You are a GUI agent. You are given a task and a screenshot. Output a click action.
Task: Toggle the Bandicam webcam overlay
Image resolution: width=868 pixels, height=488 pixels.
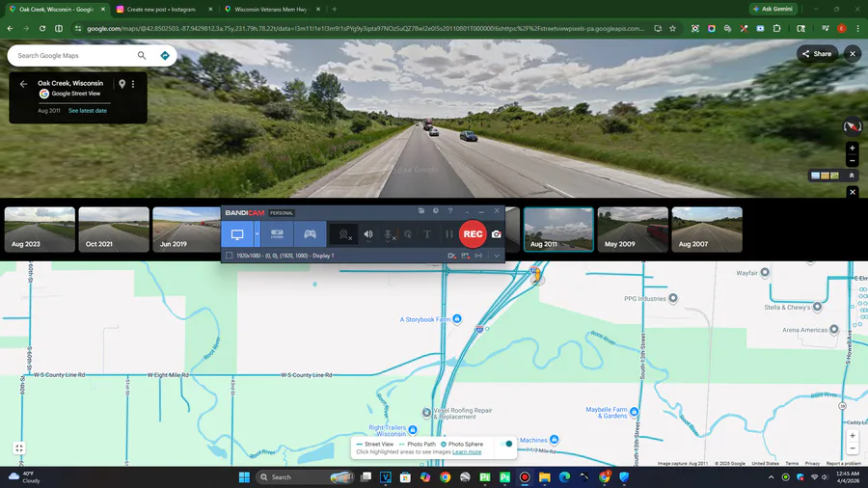coord(344,234)
